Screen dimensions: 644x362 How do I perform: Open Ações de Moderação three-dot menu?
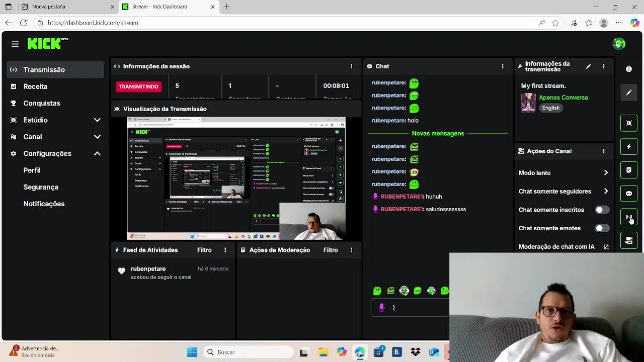click(x=351, y=250)
